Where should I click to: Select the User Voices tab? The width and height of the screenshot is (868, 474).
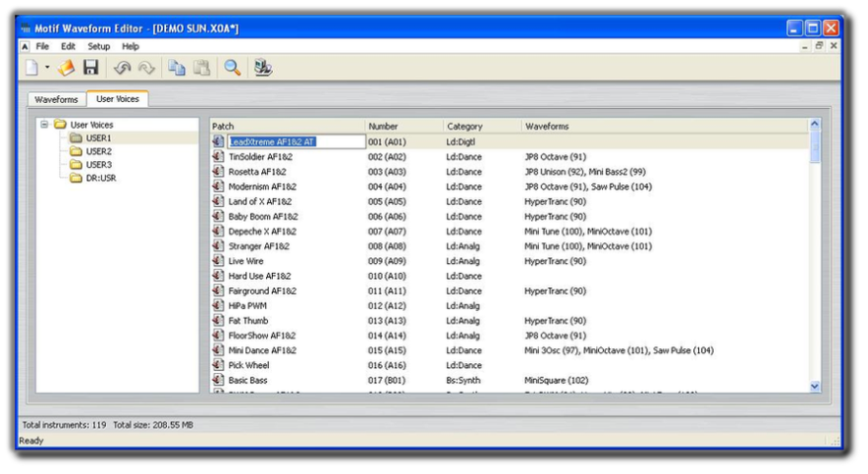pyautogui.click(x=118, y=99)
